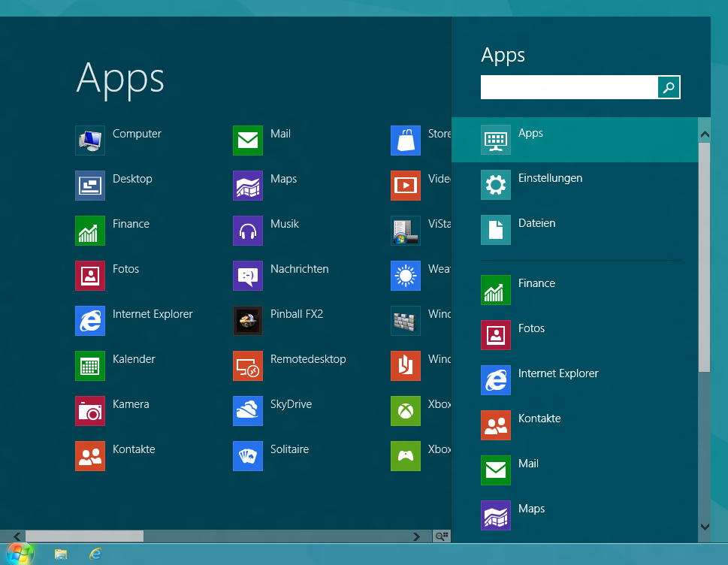Viewport: 728px width, 565px height.
Task: Choose Finance in the search pane
Action: (575, 290)
